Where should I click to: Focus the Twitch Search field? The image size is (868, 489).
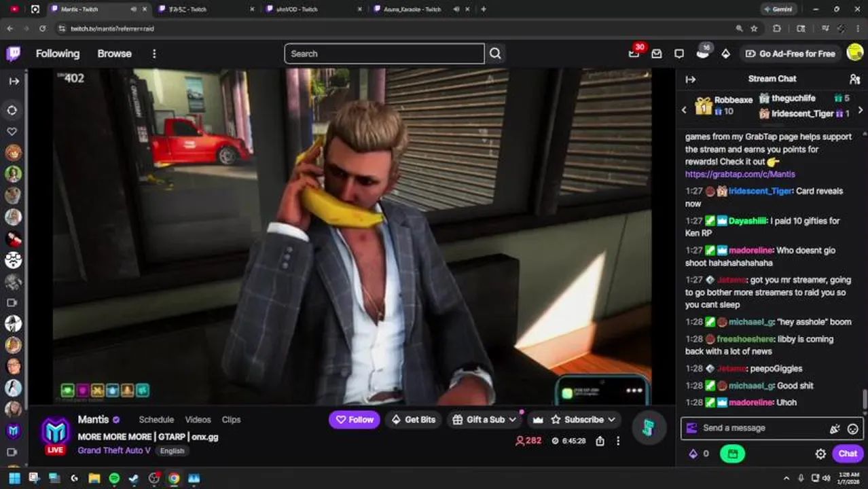click(384, 54)
